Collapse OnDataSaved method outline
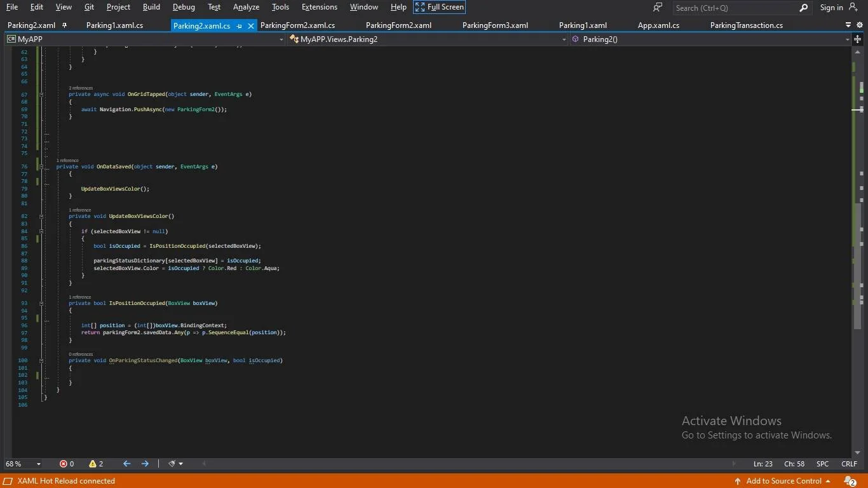Screen dimensions: 868x488 coord(41,167)
